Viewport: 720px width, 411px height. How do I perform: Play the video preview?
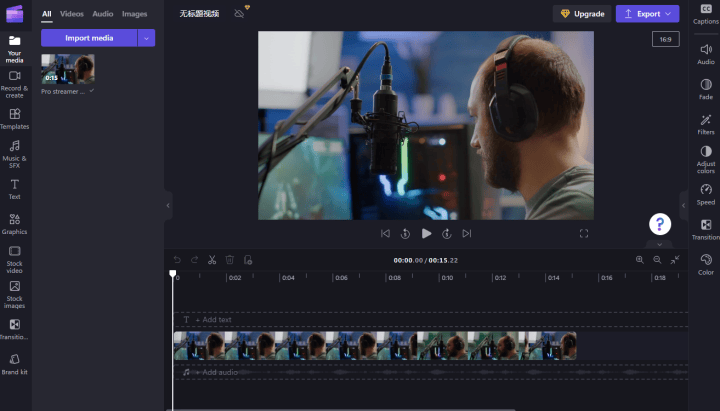pos(426,233)
